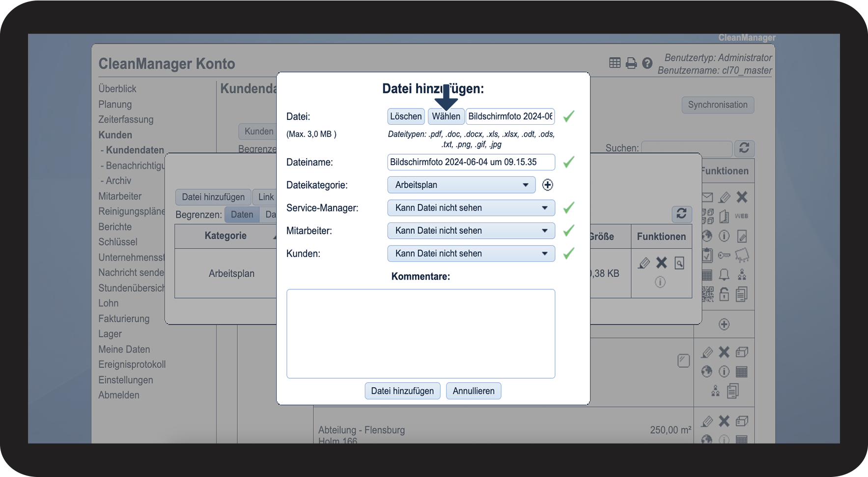Click the Dateiname input field
This screenshot has width=868, height=477.
pos(471,162)
